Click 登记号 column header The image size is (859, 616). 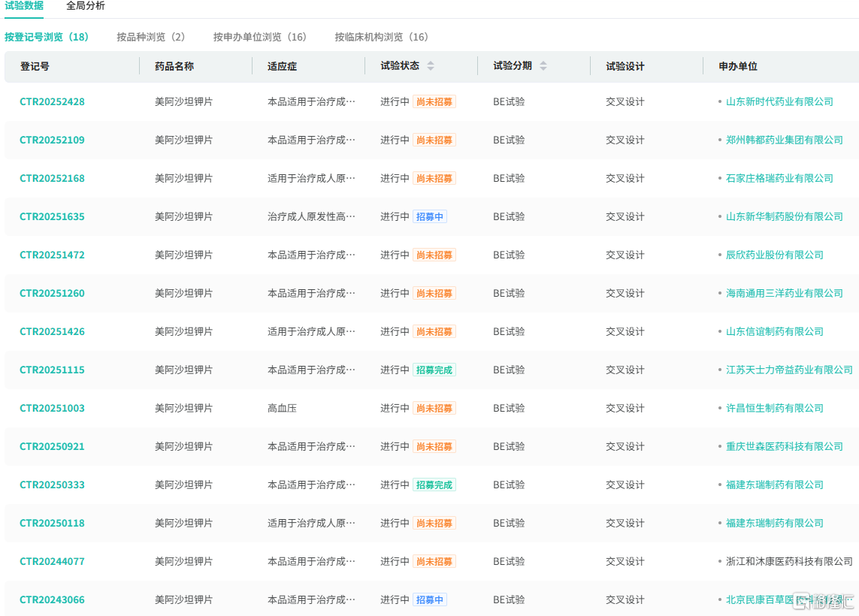point(35,66)
